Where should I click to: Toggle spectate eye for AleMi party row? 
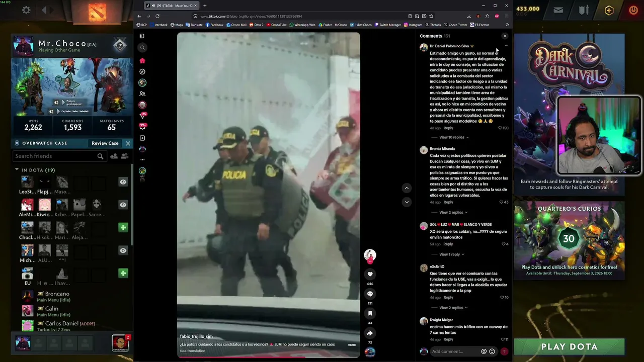pyautogui.click(x=123, y=205)
